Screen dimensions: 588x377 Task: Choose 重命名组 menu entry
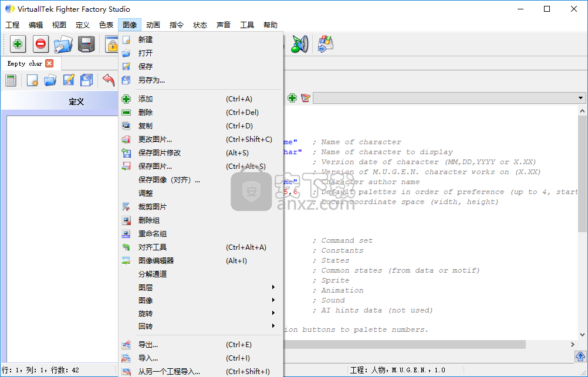tap(201, 234)
